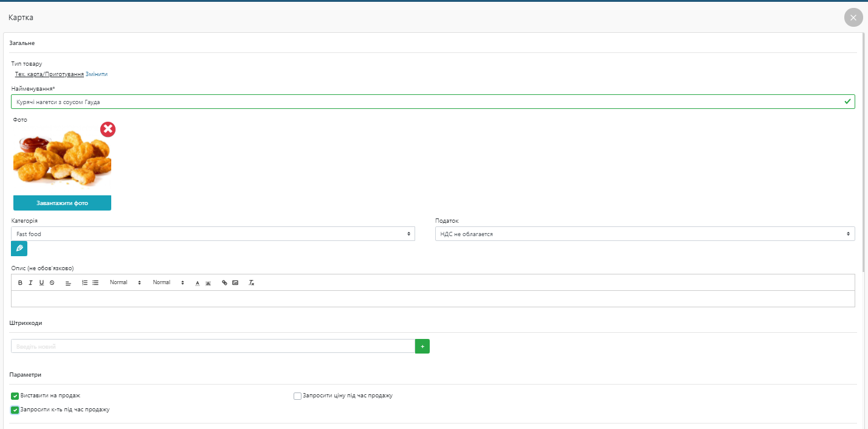868x429 pixels.
Task: Remove the nuggets photo with red X
Action: coord(108,129)
